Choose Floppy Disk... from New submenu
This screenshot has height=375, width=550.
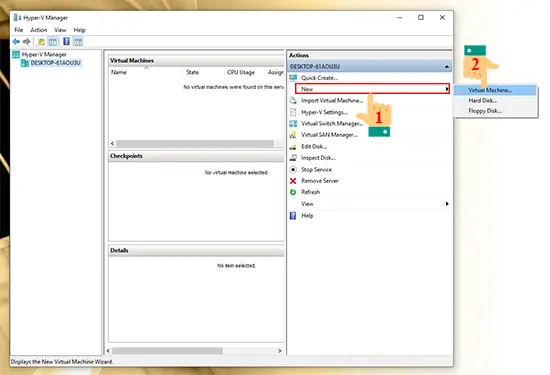(x=495, y=111)
